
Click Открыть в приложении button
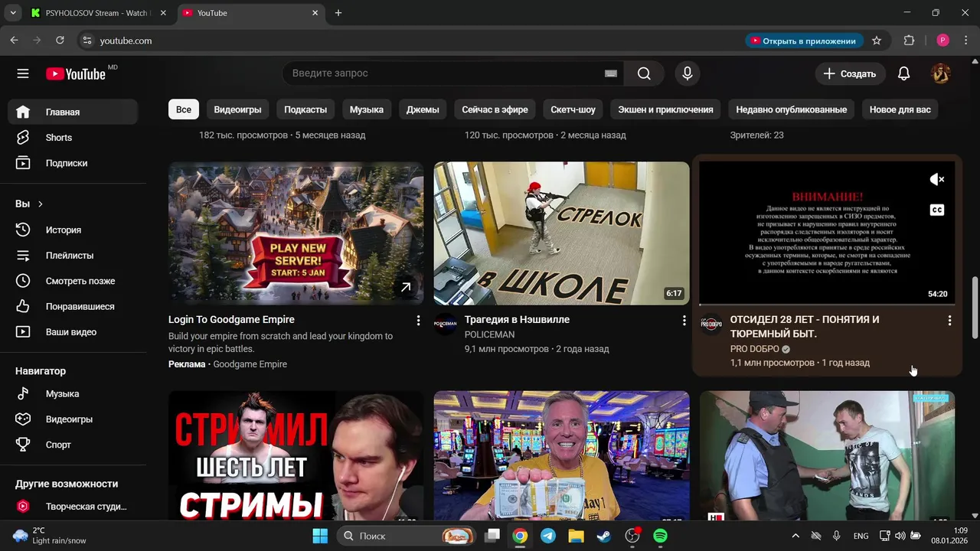pos(804,41)
